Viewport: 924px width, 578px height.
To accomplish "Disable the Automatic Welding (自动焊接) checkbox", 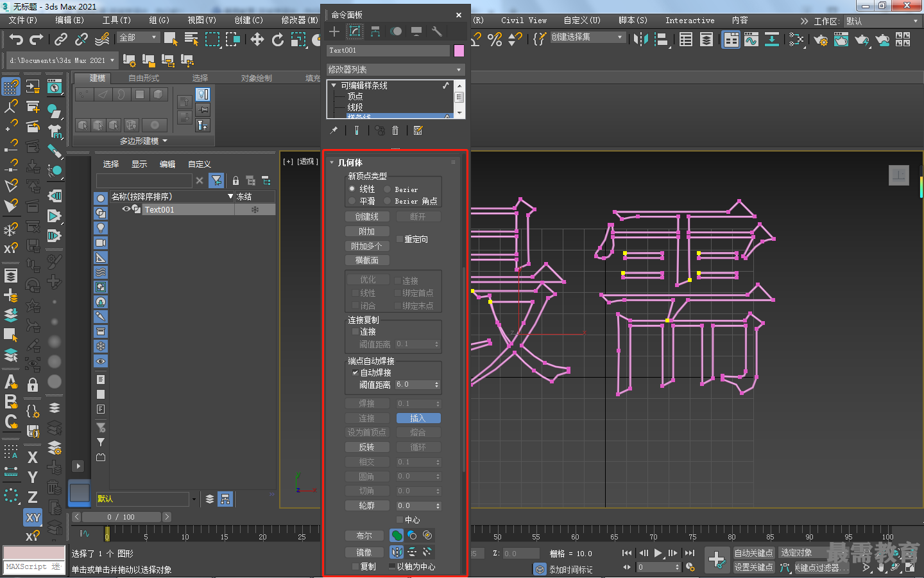I will [355, 372].
